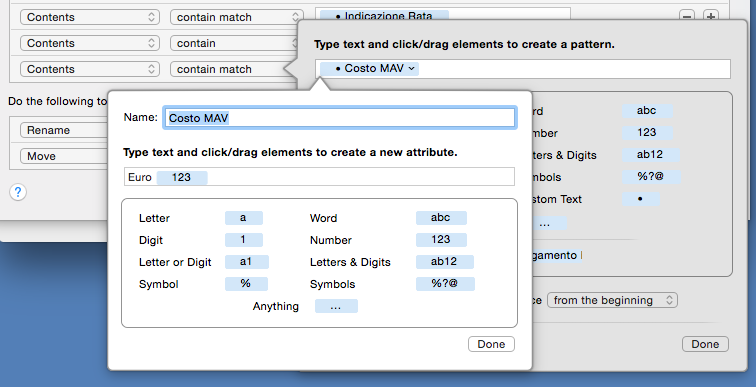Image resolution: width=756 pixels, height=387 pixels.
Task: Open the Costo MAV token dropdown arrow
Action: pyautogui.click(x=411, y=69)
